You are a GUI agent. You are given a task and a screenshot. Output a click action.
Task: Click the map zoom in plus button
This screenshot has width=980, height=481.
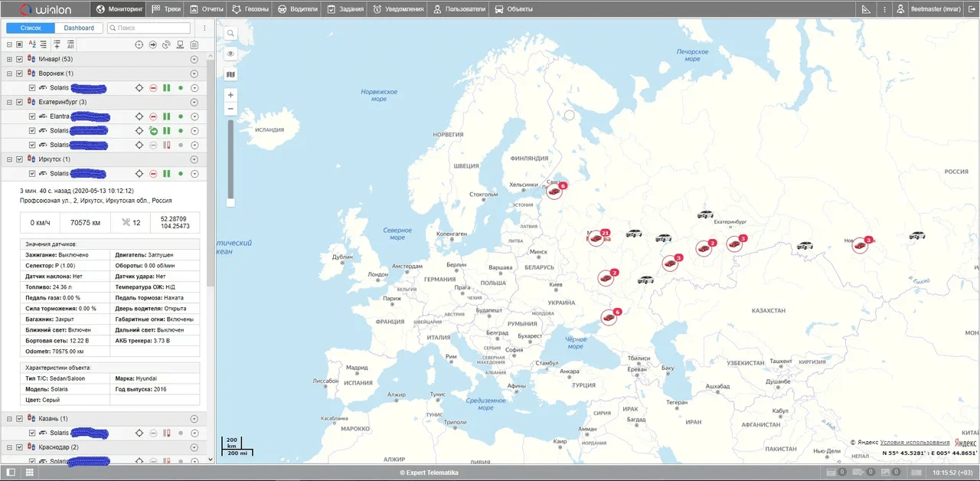[231, 94]
